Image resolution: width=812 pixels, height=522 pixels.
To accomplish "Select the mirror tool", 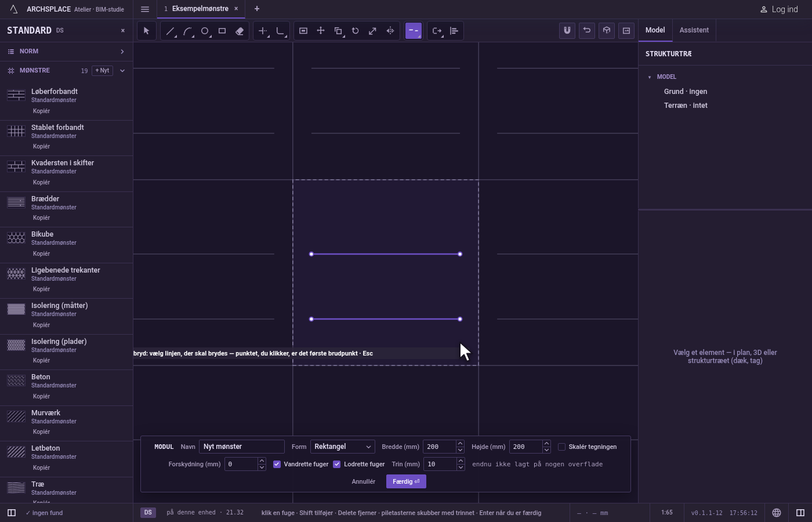I will click(x=390, y=31).
